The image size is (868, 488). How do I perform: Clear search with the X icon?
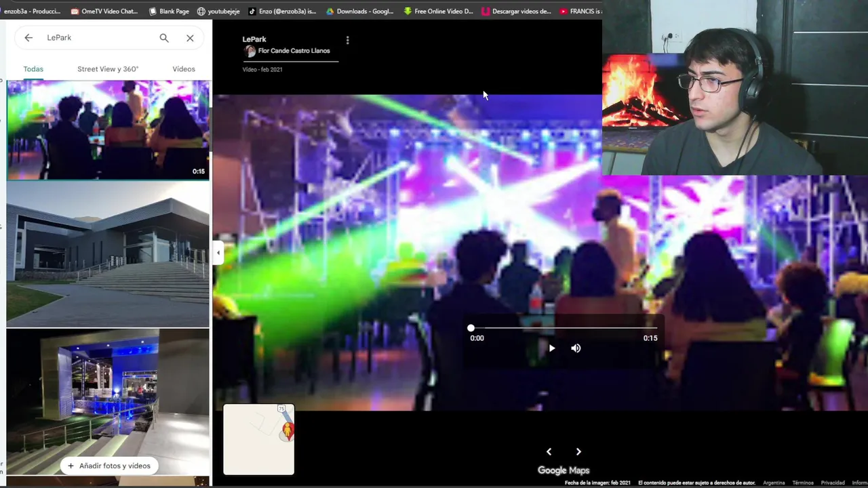(x=190, y=38)
